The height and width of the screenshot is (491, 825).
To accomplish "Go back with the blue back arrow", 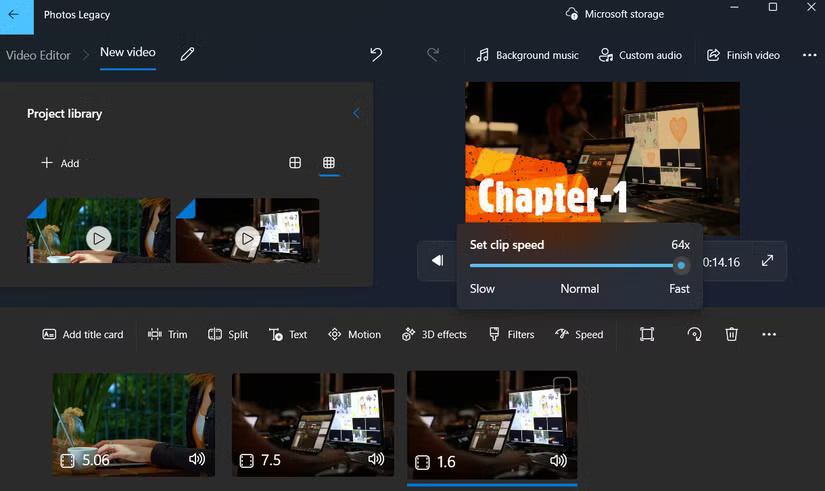I will (x=14, y=15).
